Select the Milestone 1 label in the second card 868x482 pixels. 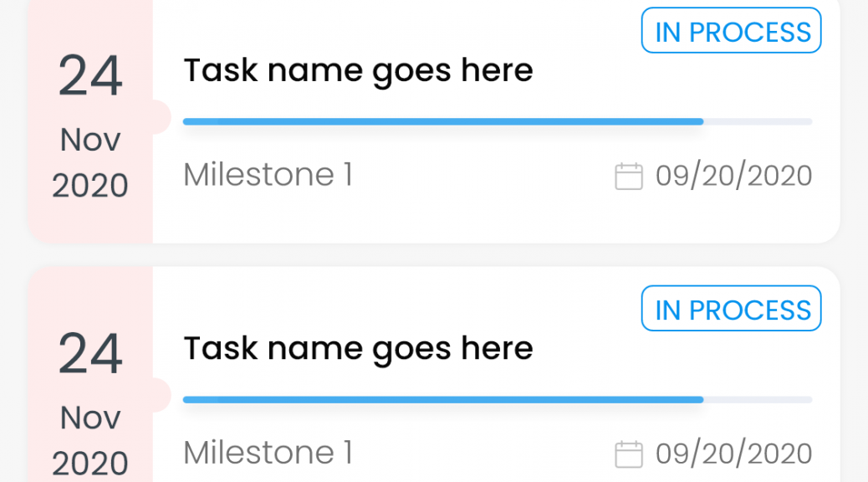click(268, 454)
